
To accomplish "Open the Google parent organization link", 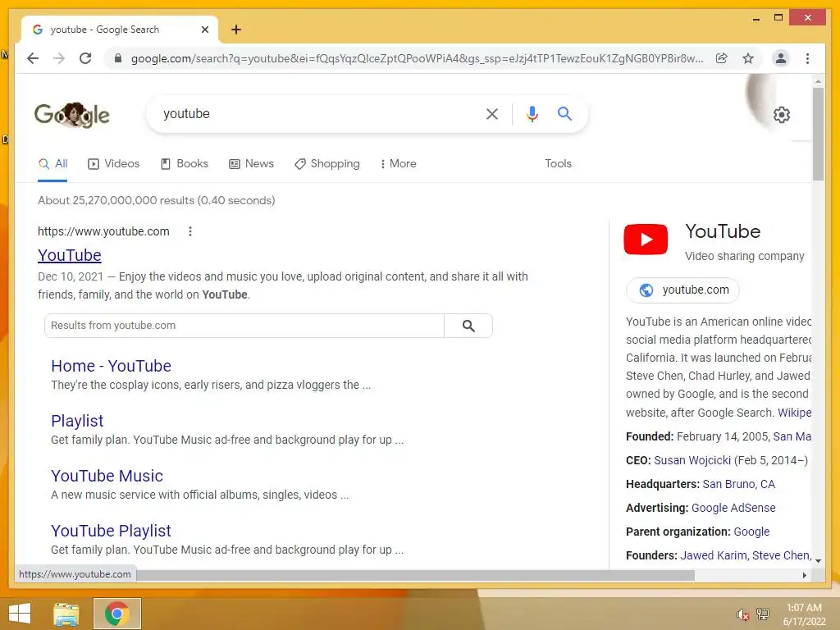I will click(x=751, y=532).
